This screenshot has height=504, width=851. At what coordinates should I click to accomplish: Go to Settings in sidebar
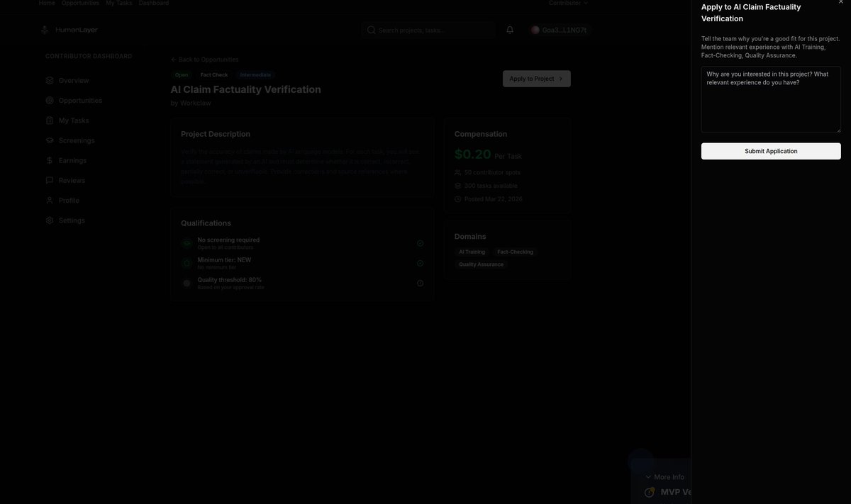click(x=72, y=220)
